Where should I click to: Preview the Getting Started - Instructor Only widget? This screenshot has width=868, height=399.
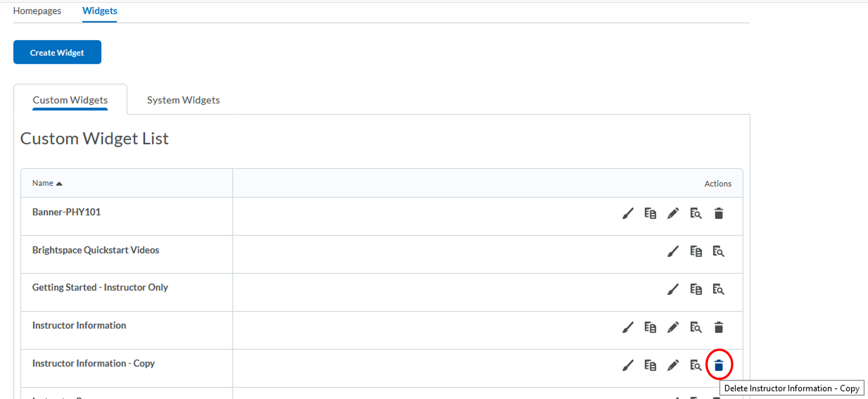[x=718, y=290]
